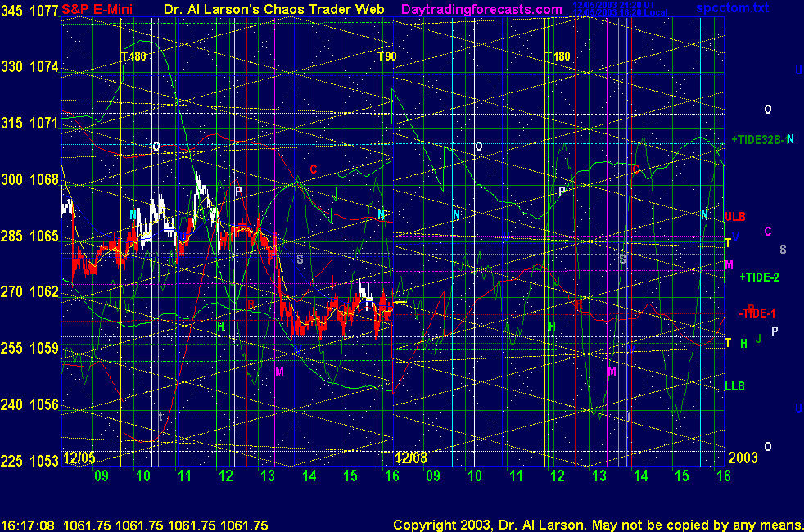Click the +TIDE32B-N legend label

tap(762, 139)
